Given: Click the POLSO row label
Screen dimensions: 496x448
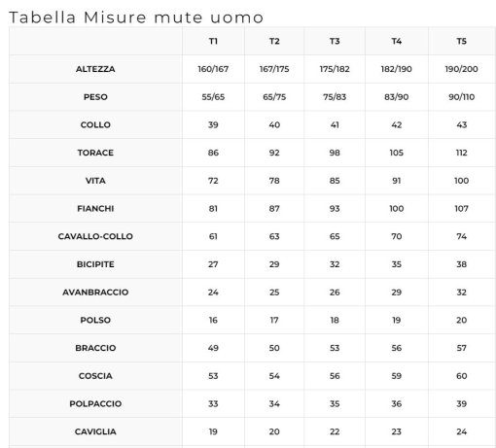Looking at the screenshot, I should (95, 320).
